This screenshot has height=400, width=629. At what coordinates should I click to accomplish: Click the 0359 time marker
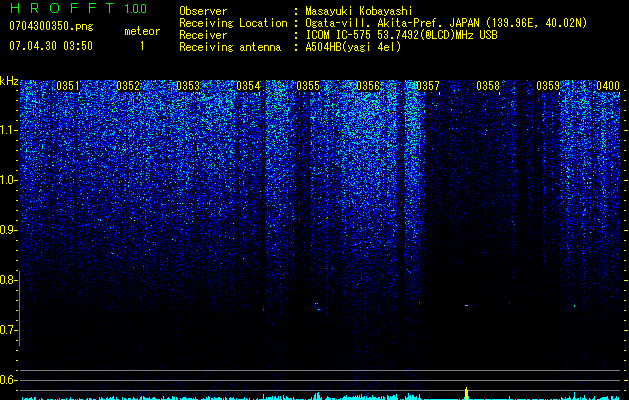coord(548,85)
